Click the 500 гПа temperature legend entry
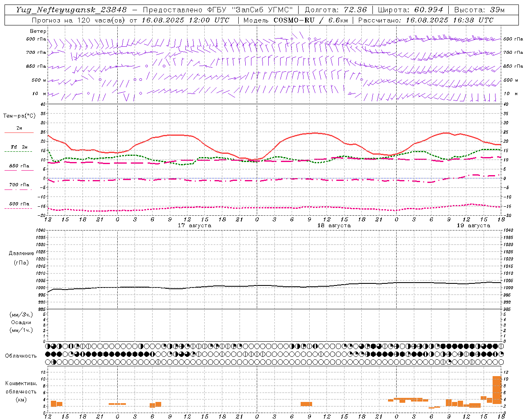The image size is (525, 420). [19, 203]
